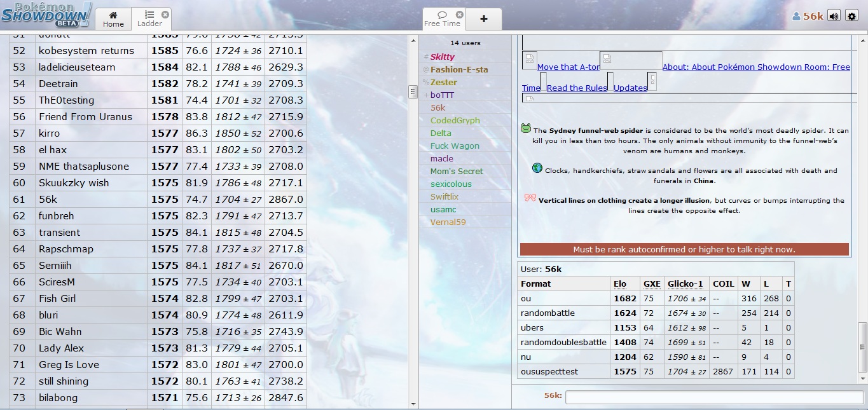The width and height of the screenshot is (868, 410).
Task: Click the broken image before Move that A-ton
Action: pyautogui.click(x=530, y=60)
